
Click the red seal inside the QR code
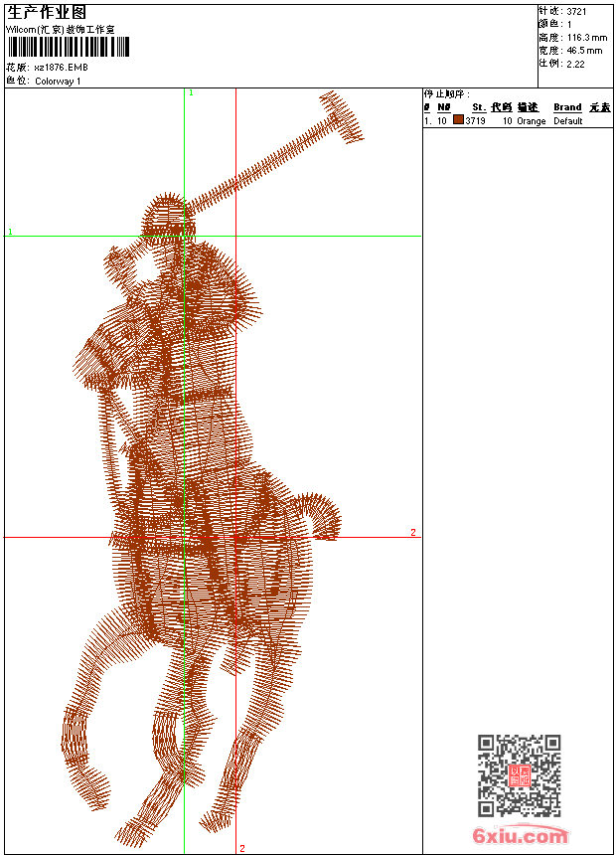point(519,775)
